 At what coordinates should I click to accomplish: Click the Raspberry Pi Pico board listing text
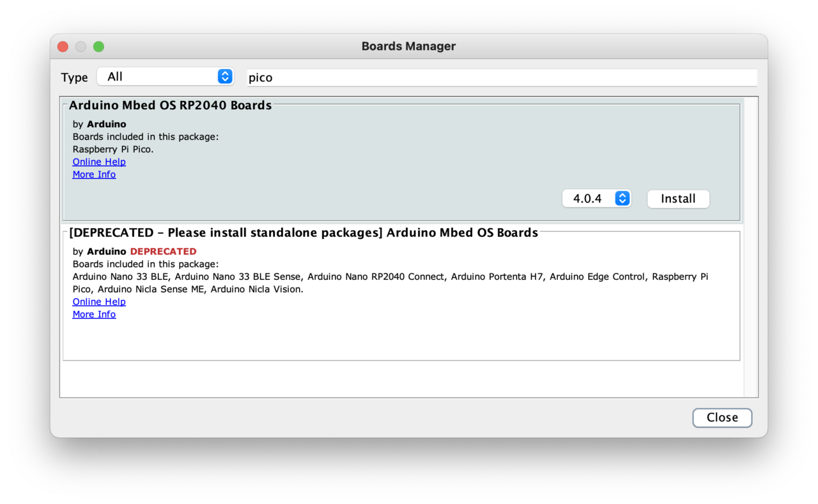112,149
